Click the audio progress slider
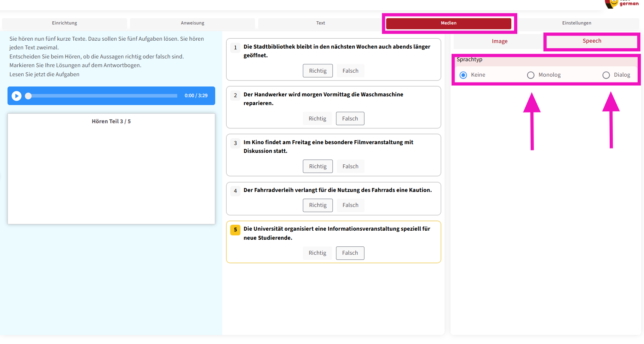Image resolution: width=644 pixels, height=344 pixels. (103, 96)
